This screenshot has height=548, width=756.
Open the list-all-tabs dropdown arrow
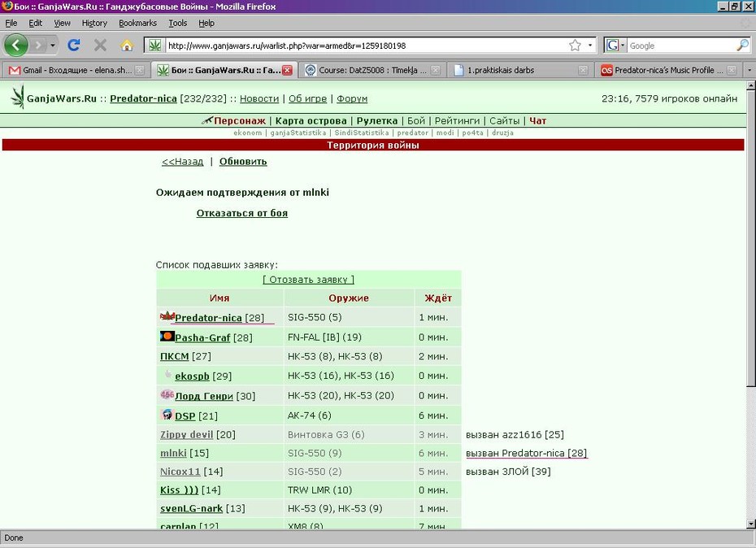coord(749,70)
